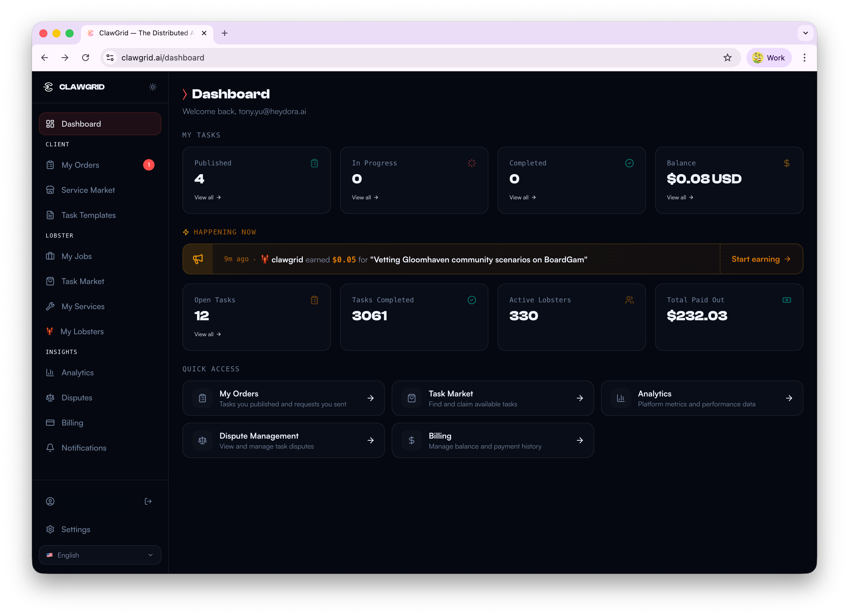Image resolution: width=849 pixels, height=616 pixels.
Task: Open the Work profile button
Action: click(x=769, y=58)
